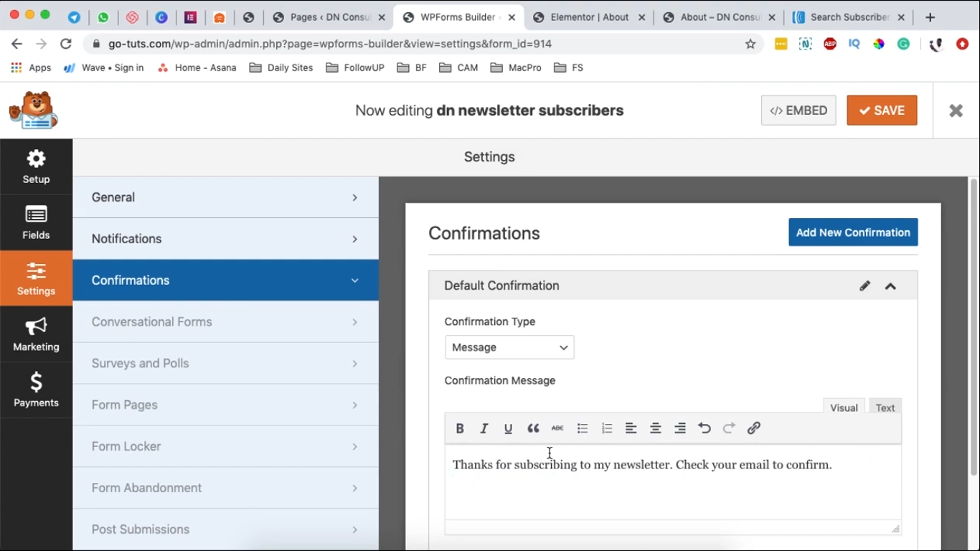Screen dimensions: 980x551
Task: Click into the confirmation message text area
Action: pyautogui.click(x=673, y=488)
